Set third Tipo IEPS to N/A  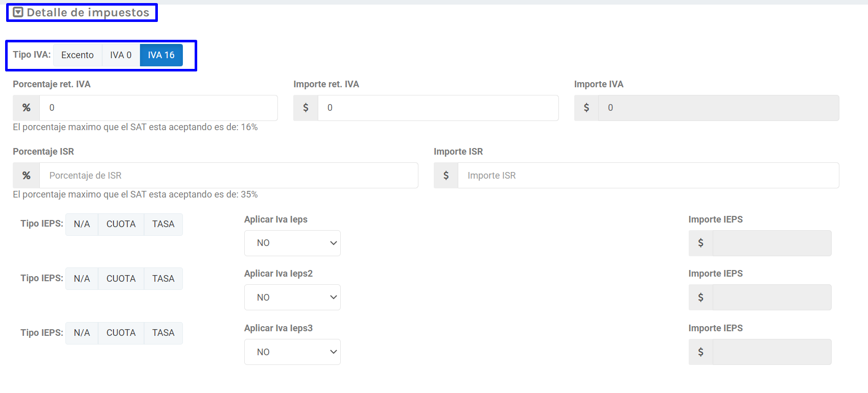point(82,333)
